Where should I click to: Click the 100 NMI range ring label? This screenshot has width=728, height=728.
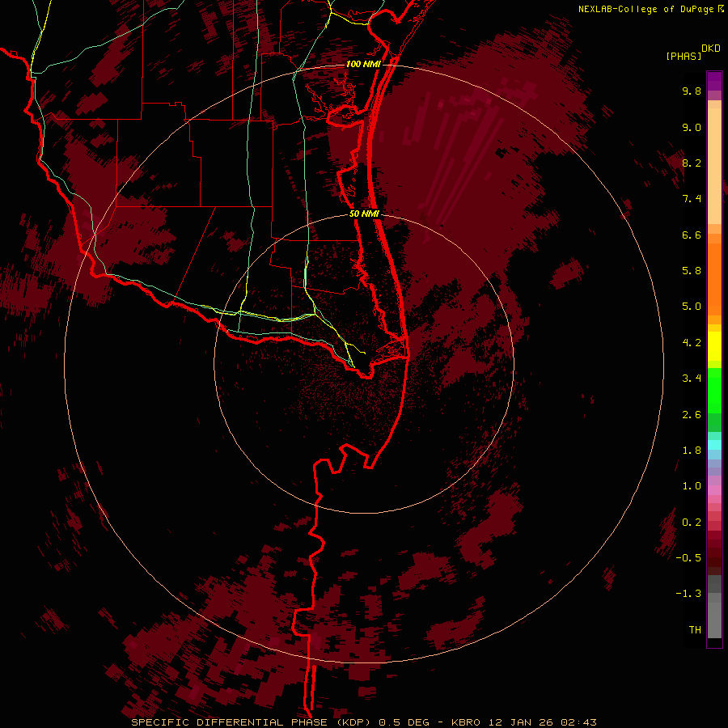click(363, 64)
